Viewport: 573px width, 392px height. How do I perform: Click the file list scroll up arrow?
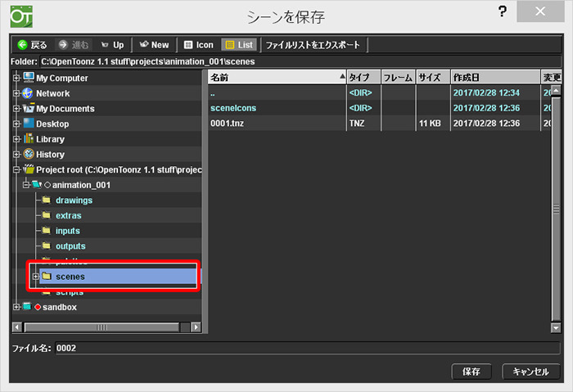click(x=556, y=90)
